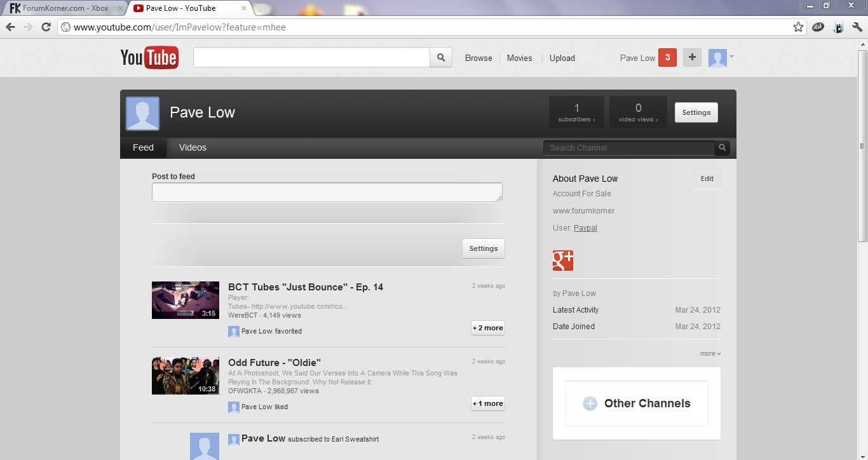
Task: Click the channel header Settings button
Action: point(696,112)
